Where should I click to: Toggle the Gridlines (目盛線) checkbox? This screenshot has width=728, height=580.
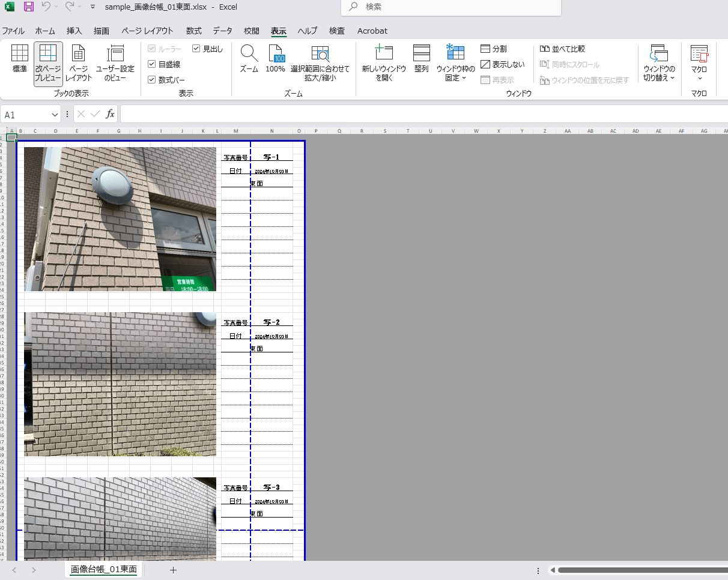pos(152,64)
